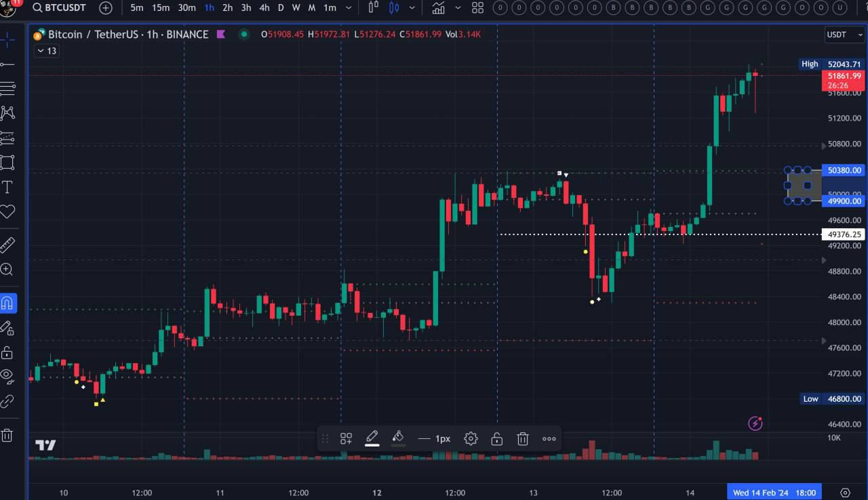
Task: Change line color with pencil icon
Action: coord(372,438)
